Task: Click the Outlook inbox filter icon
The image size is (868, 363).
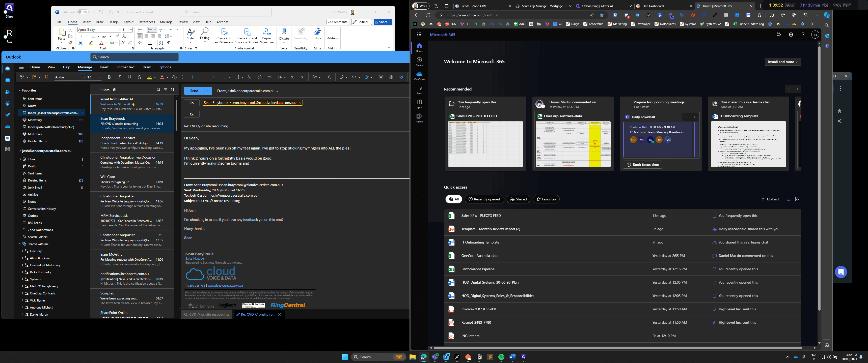Action: pos(166,89)
